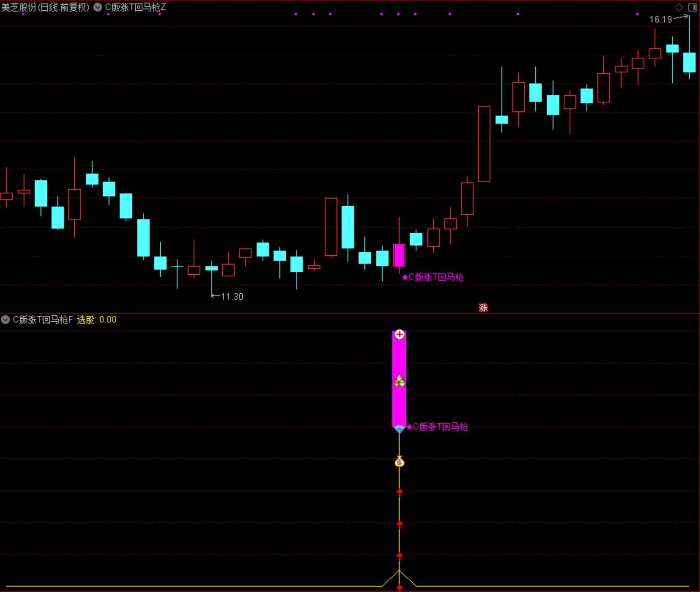Click the red 涨 marker on main chart
Image resolution: width=700 pixels, height=592 pixels.
click(484, 307)
